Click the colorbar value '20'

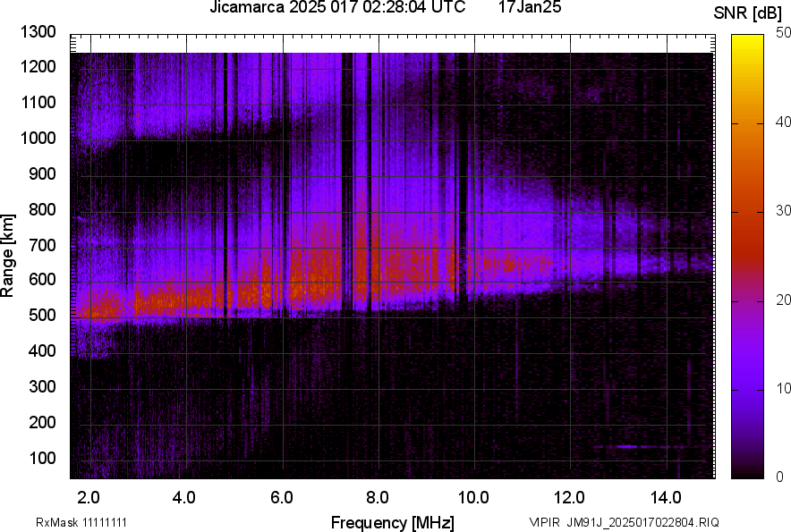784,300
